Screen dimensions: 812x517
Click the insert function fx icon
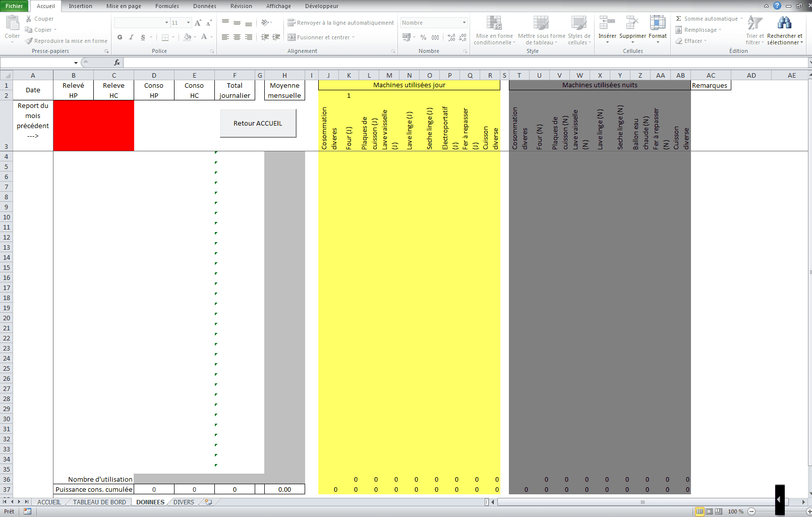117,63
